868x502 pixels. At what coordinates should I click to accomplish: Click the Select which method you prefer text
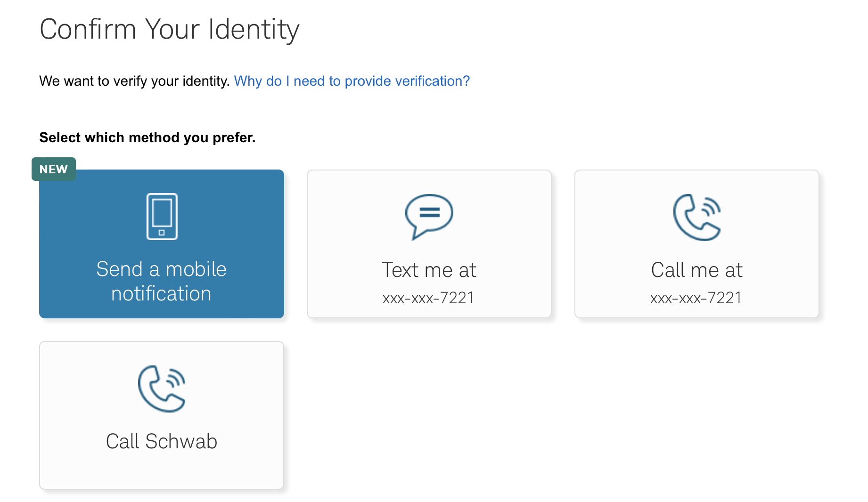[x=147, y=138]
